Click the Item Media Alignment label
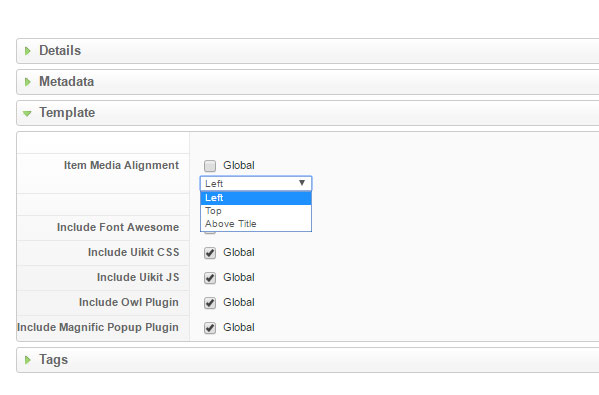The image size is (599, 395). point(121,165)
